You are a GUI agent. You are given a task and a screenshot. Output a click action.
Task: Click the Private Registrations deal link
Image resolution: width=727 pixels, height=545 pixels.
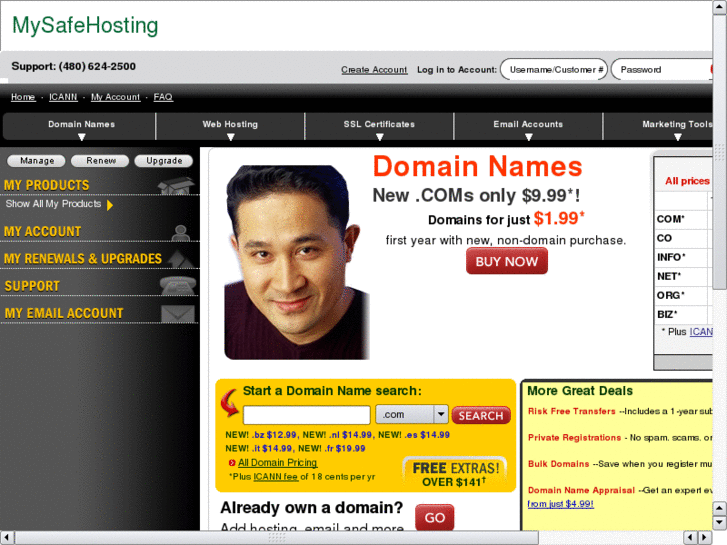pos(574,437)
